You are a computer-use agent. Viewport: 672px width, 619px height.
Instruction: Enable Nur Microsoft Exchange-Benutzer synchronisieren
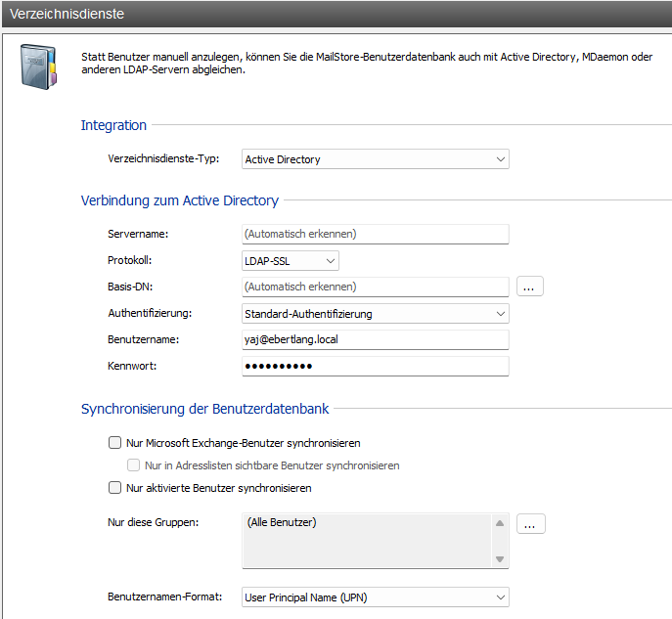pos(115,443)
